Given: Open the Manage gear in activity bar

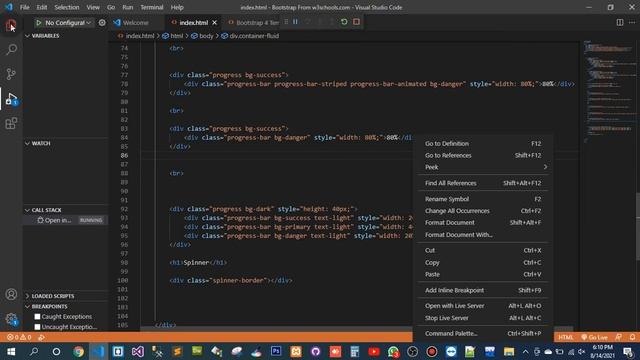Looking at the screenshot, I should click(11, 319).
